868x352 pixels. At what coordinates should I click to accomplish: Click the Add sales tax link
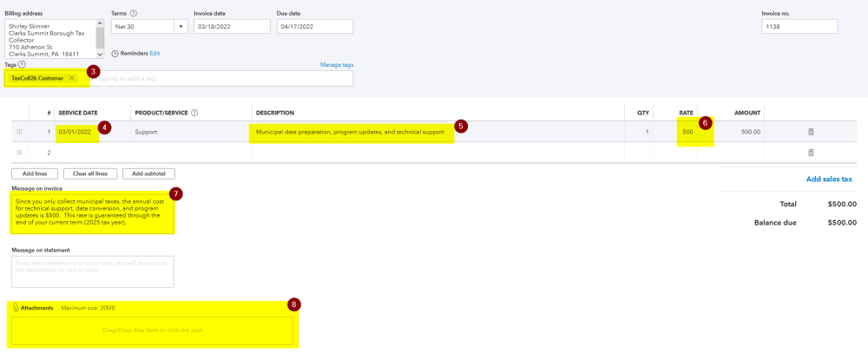click(829, 179)
